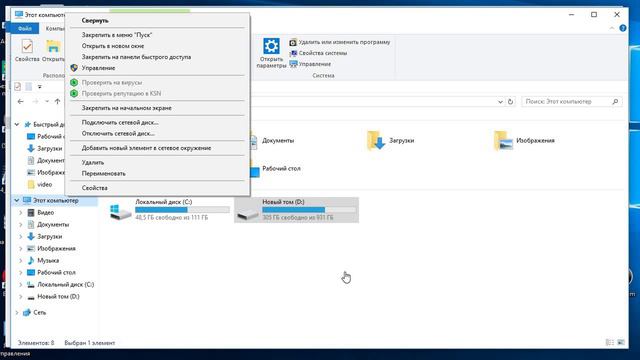Expand the Видео tree node
This screenshot has height=360, width=640.
20,213
